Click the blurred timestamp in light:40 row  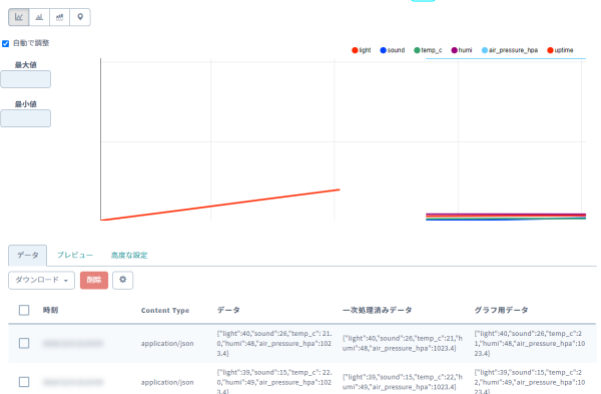tap(73, 343)
